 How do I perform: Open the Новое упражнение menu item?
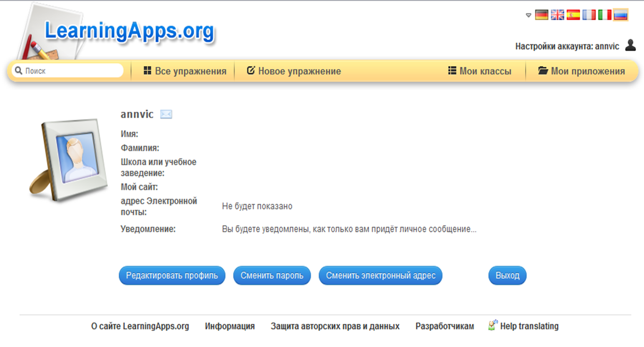click(x=293, y=71)
